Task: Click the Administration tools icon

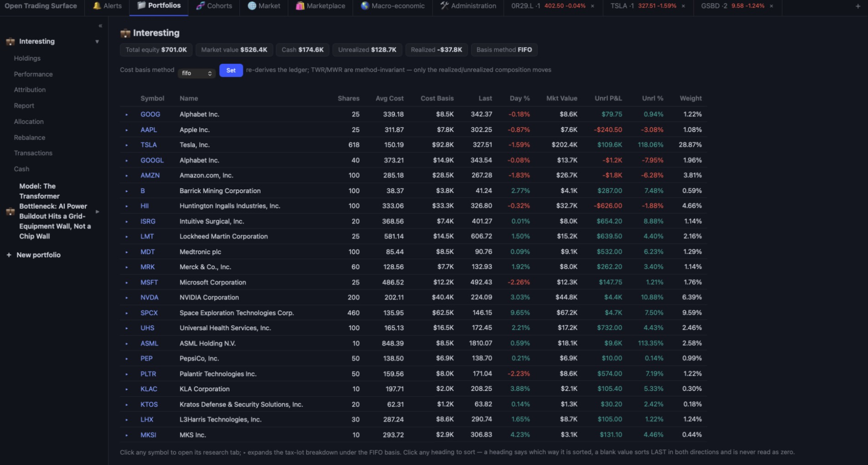Action: (x=444, y=6)
